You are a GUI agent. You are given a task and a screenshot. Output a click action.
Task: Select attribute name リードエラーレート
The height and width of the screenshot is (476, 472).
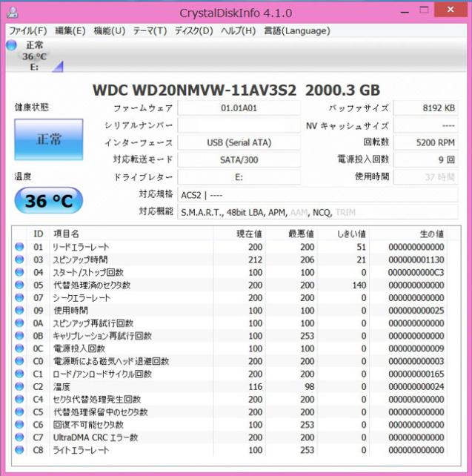(x=81, y=247)
